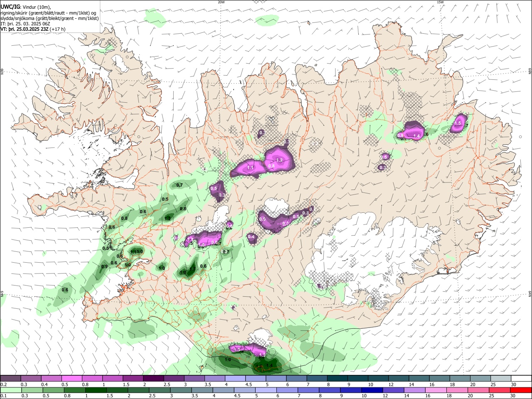
Task: Click the snow legend swatch between 0.3 and 0.4
Action: pyautogui.click(x=31, y=378)
